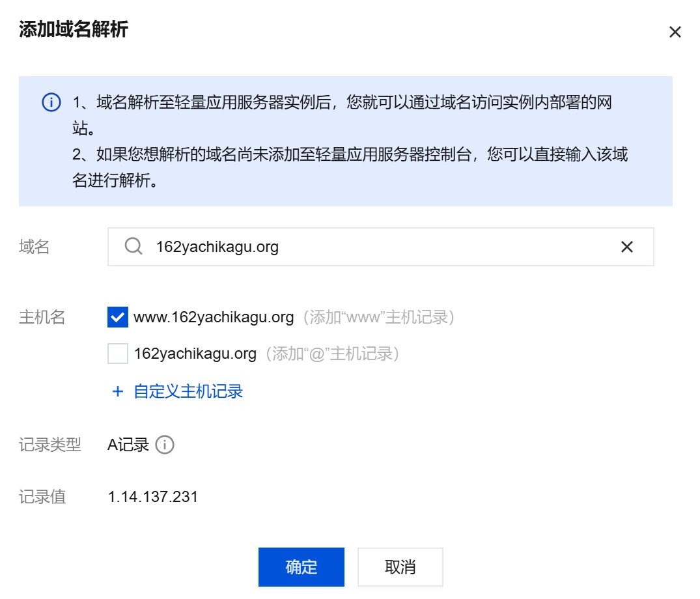Confirm with the 确定 button
The height and width of the screenshot is (599, 700).
301,567
